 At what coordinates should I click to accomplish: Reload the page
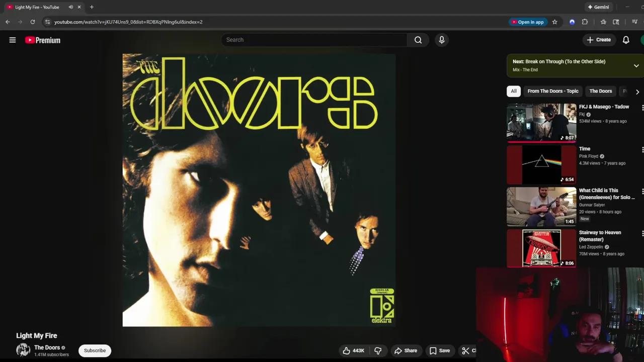[33, 22]
